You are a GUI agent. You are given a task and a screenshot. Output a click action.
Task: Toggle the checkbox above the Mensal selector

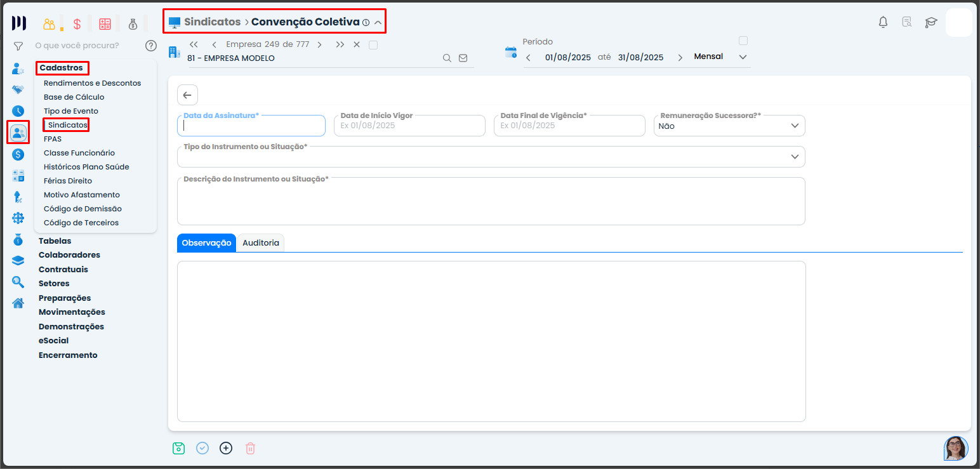click(x=743, y=41)
